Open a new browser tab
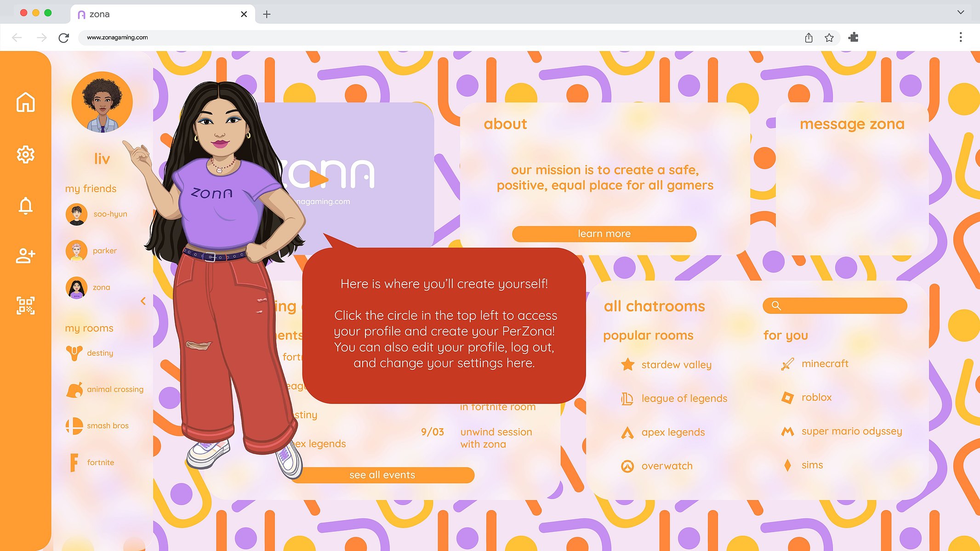 pyautogui.click(x=267, y=14)
